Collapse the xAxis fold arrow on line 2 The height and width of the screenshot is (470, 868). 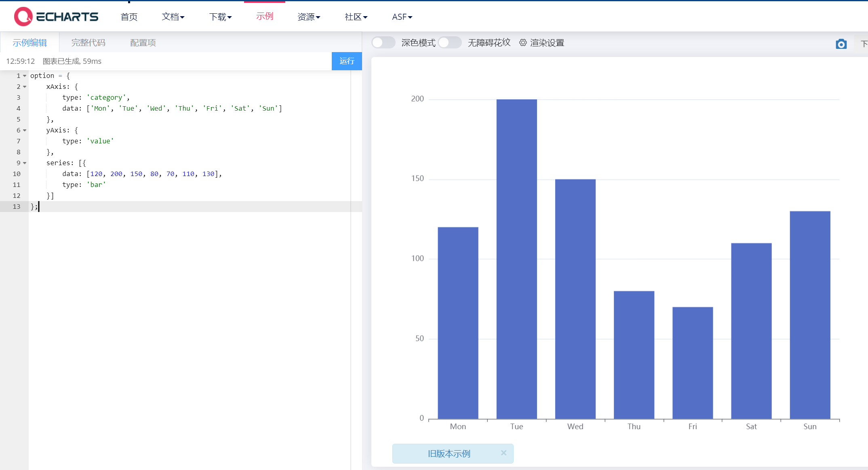coord(25,87)
